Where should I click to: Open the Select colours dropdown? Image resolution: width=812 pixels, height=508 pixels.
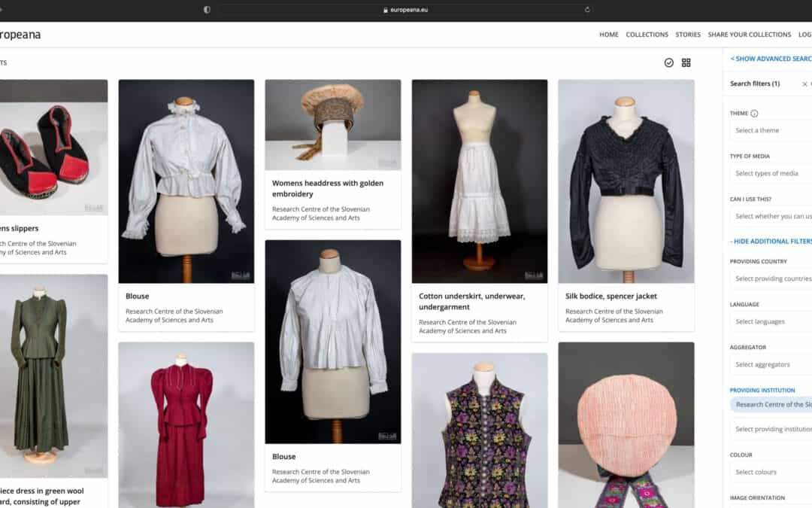(x=771, y=472)
